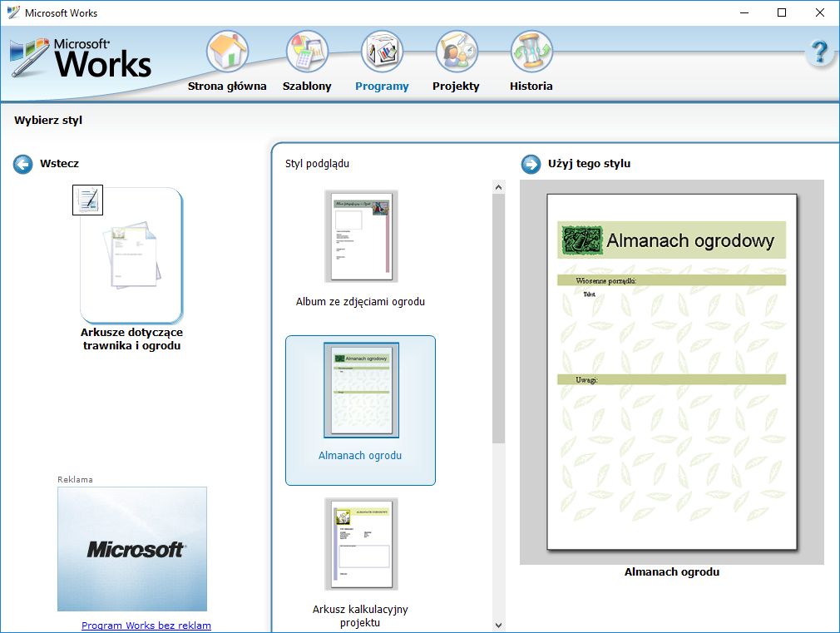Click the Microsoft advertisement banner
Viewport: 840px width, 633px height.
pyautogui.click(x=131, y=549)
